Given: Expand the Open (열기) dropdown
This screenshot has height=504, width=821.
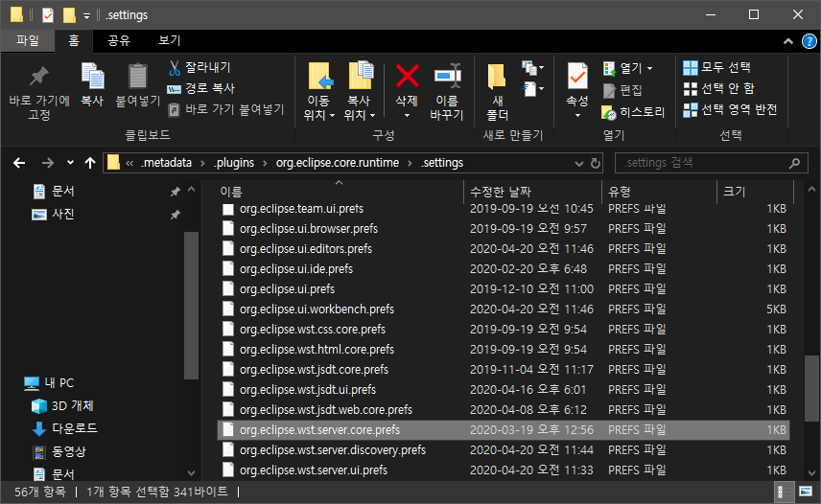Looking at the screenshot, I should [x=649, y=68].
